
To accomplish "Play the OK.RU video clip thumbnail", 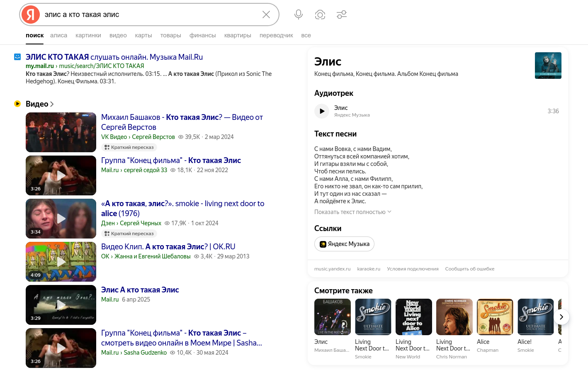I will 61,262.
